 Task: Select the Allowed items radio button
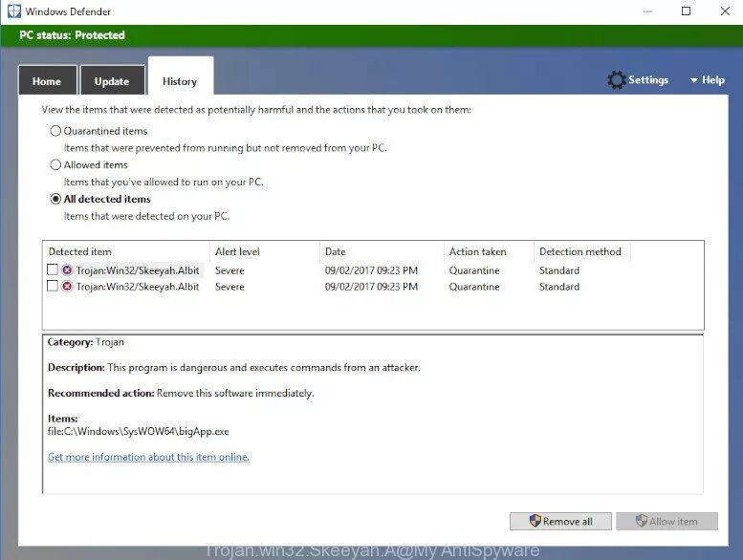[55, 164]
